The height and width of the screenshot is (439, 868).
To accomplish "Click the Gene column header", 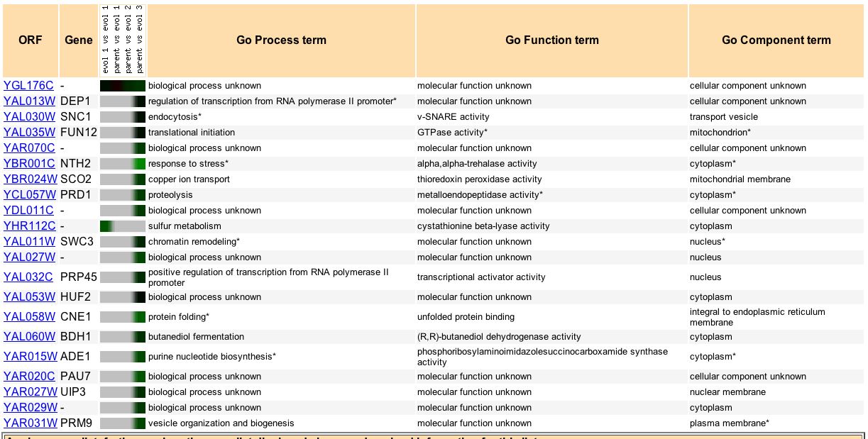I will tap(78, 40).
